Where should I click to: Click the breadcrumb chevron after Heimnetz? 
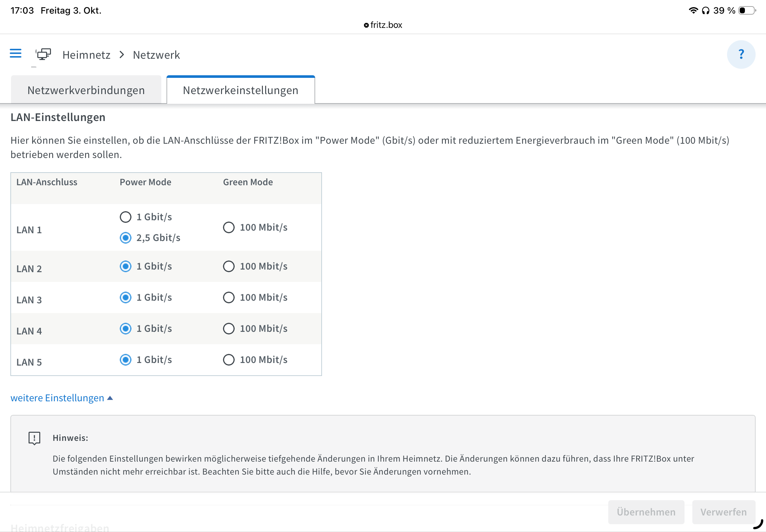(x=122, y=55)
